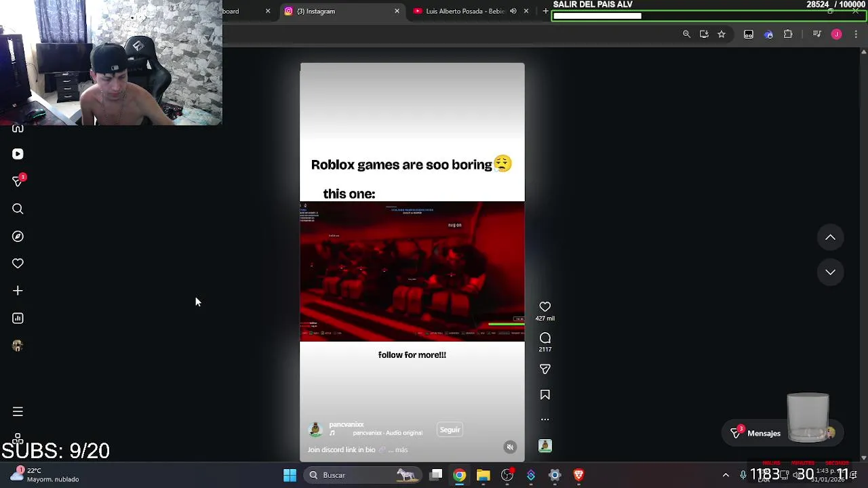
Task: Open Notifications heart in left sidebar
Action: (x=18, y=263)
